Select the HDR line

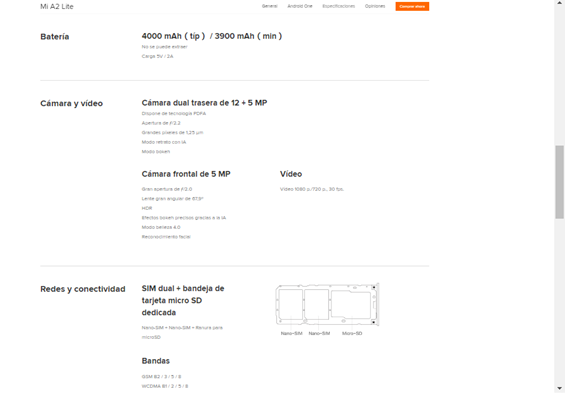coord(147,208)
